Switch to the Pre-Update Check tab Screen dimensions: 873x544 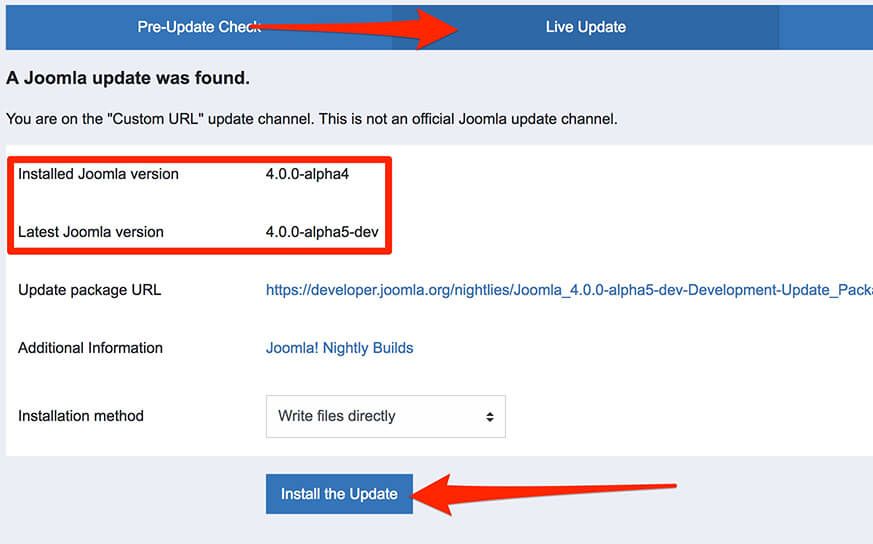point(199,27)
